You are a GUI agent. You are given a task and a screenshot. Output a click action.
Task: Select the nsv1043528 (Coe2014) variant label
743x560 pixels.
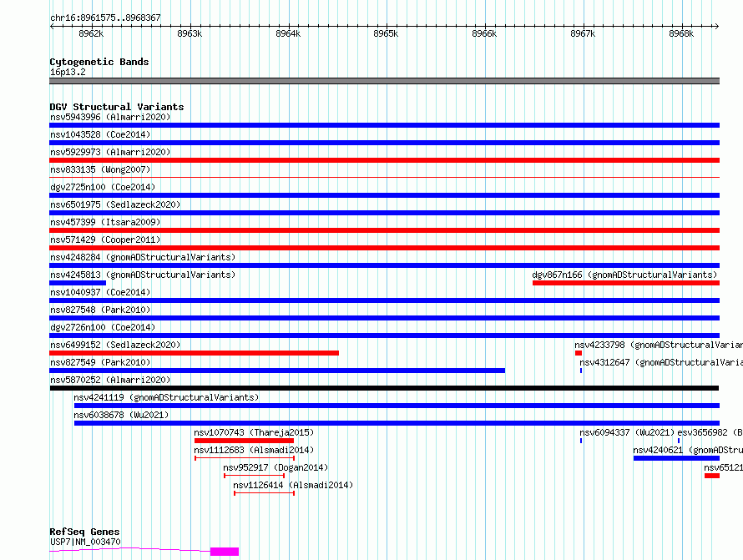coord(100,134)
